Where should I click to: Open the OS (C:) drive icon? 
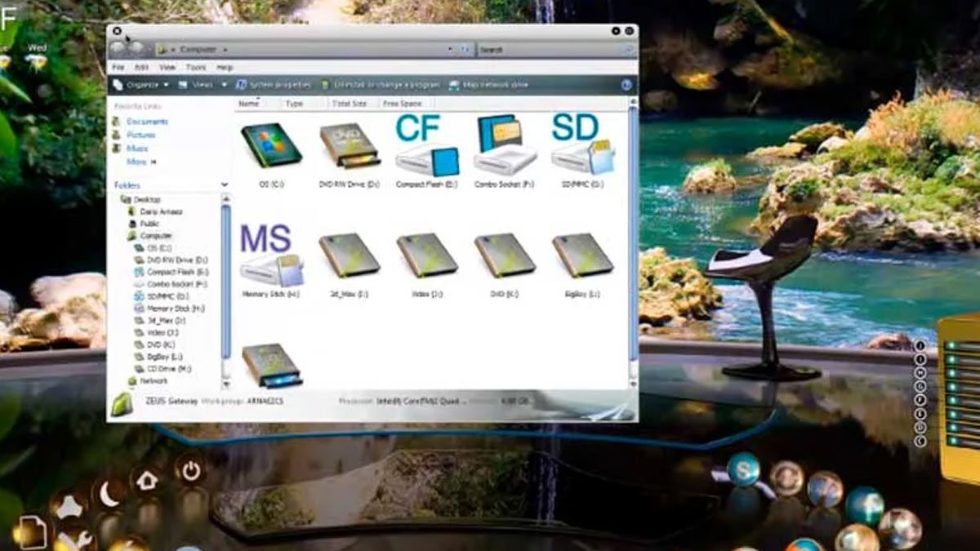point(271,147)
